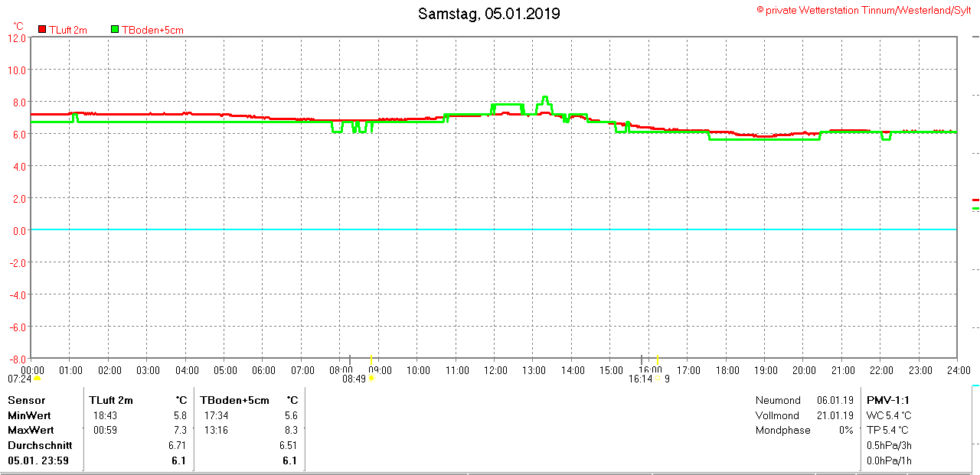
Task: Click the sunset marker icon beside 16:14
Action: point(657,378)
